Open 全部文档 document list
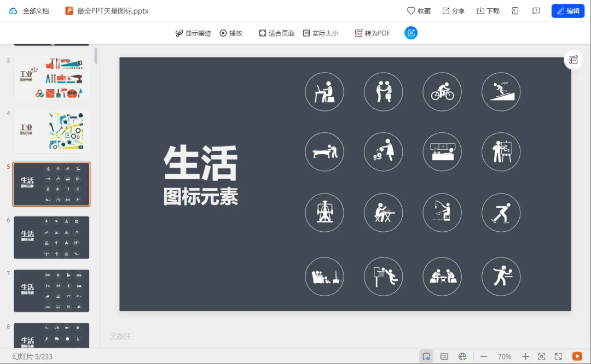The image size is (591, 364). pyautogui.click(x=36, y=11)
